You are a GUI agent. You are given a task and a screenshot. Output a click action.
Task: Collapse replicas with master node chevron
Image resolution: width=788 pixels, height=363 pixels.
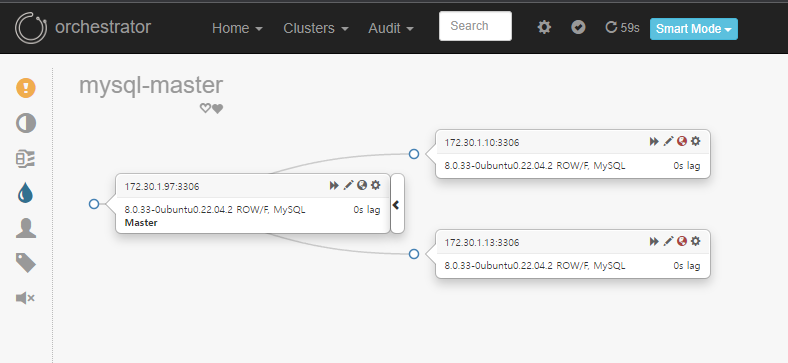[x=397, y=204]
